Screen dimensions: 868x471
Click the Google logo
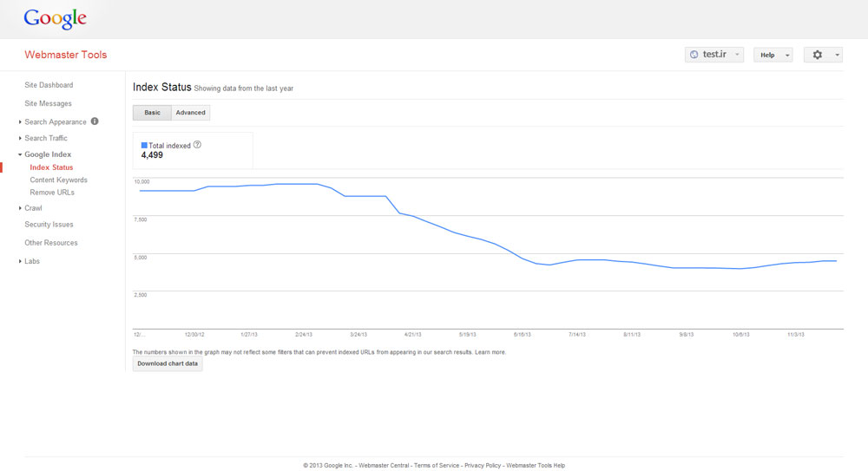click(55, 18)
